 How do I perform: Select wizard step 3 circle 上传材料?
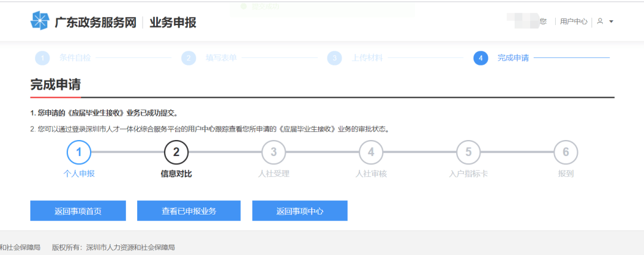(x=335, y=58)
